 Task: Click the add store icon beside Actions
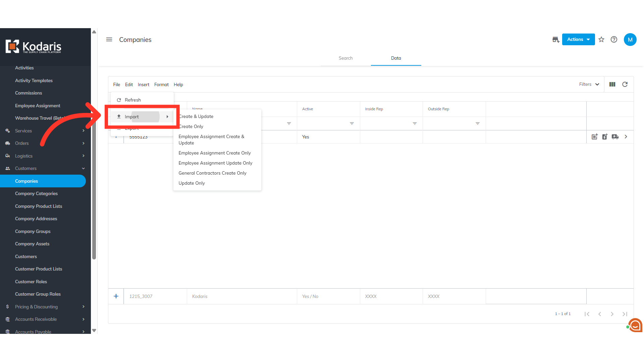(x=556, y=40)
